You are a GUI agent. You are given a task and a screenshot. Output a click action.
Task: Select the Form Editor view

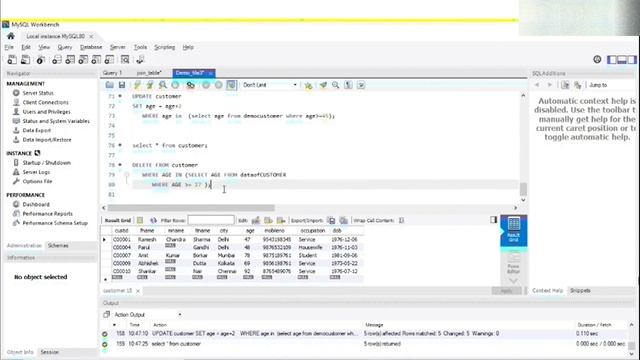pyautogui.click(x=513, y=262)
